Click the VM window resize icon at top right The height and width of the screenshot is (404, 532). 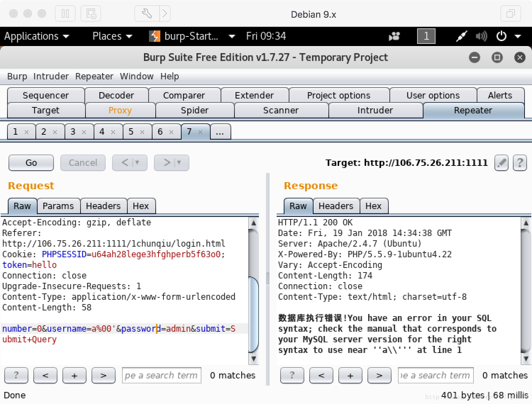pyautogui.click(x=511, y=14)
